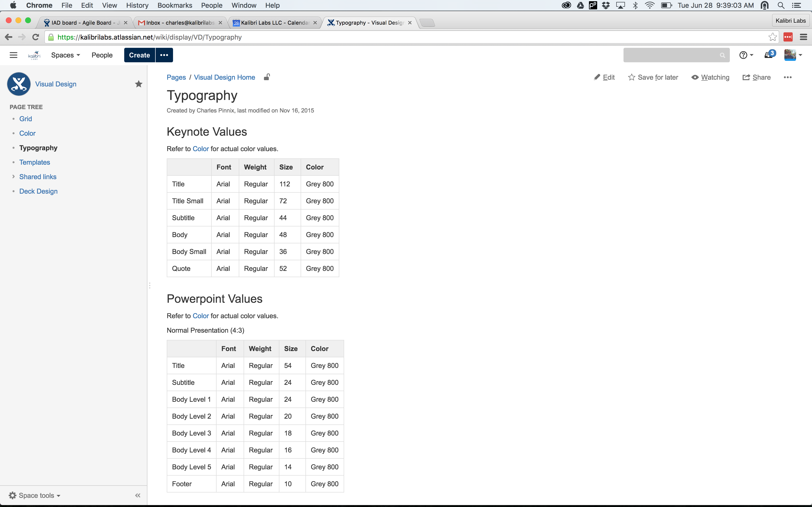Toggle Watching for this page
812x507 pixels.
(x=710, y=77)
